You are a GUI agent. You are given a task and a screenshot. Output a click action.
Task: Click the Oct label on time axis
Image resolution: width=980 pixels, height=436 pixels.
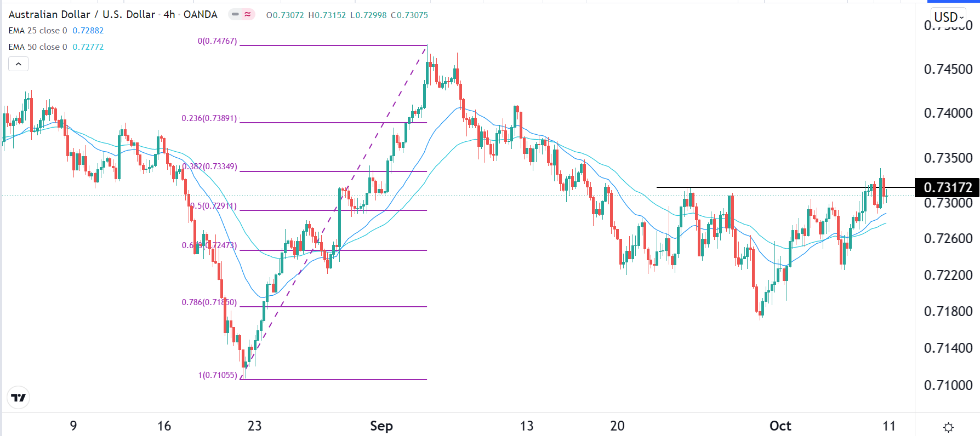click(780, 426)
